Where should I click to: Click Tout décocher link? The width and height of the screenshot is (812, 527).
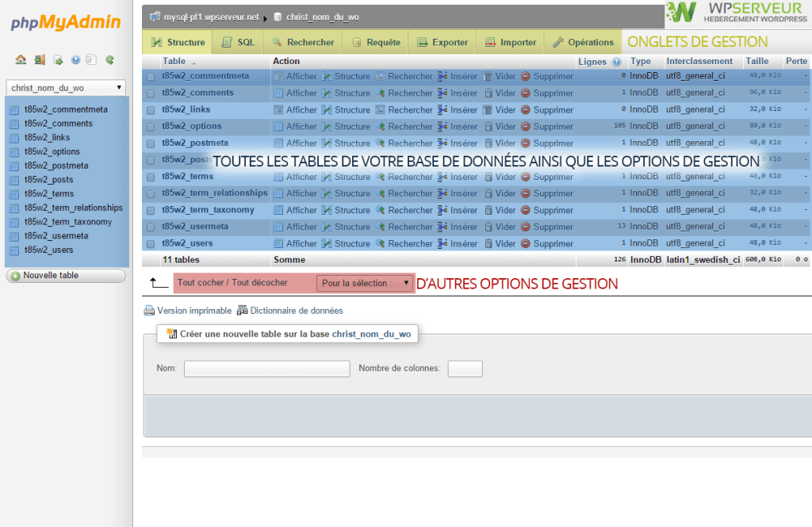tap(259, 283)
